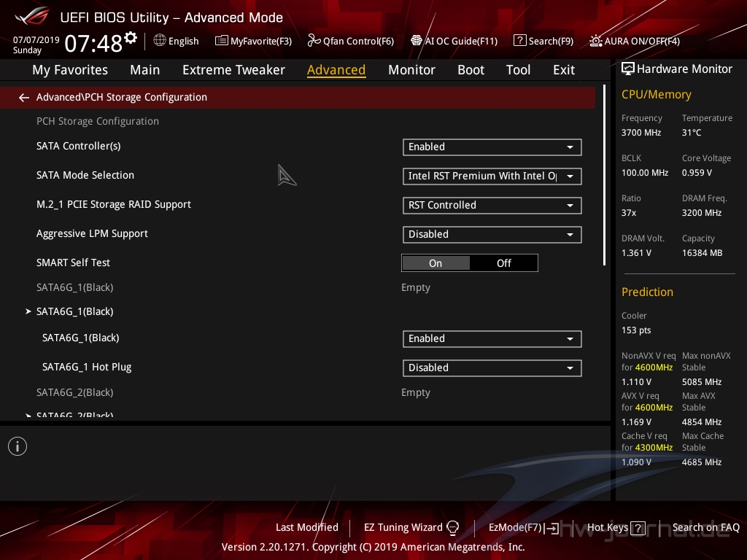Click the SATA6G_1 Hot Plug label
This screenshot has width=747, height=560.
point(87,367)
